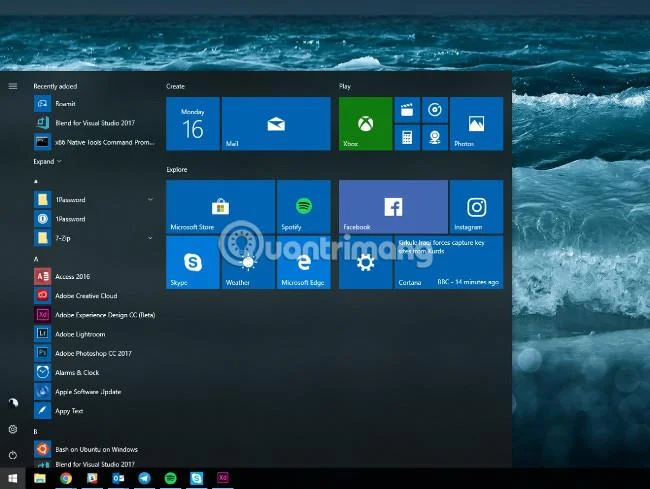Open Access 2016
This screenshot has height=489, width=650.
pyautogui.click(x=95, y=276)
